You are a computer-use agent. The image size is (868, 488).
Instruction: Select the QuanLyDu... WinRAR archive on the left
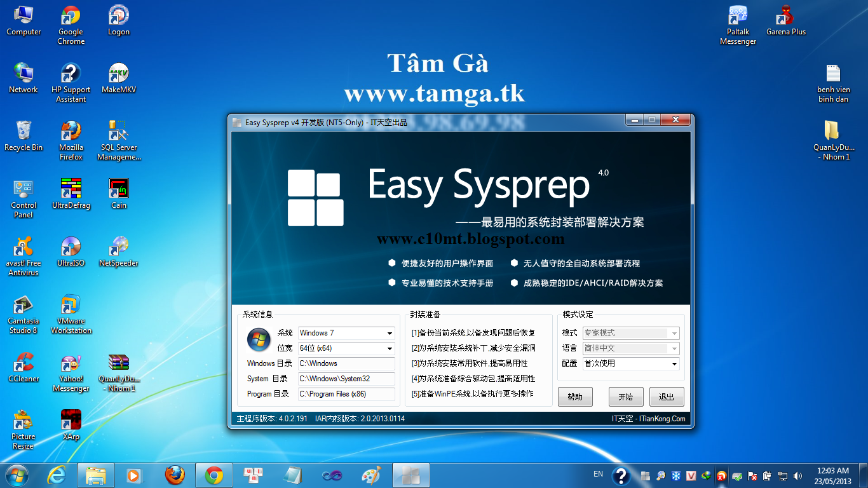pos(119,372)
